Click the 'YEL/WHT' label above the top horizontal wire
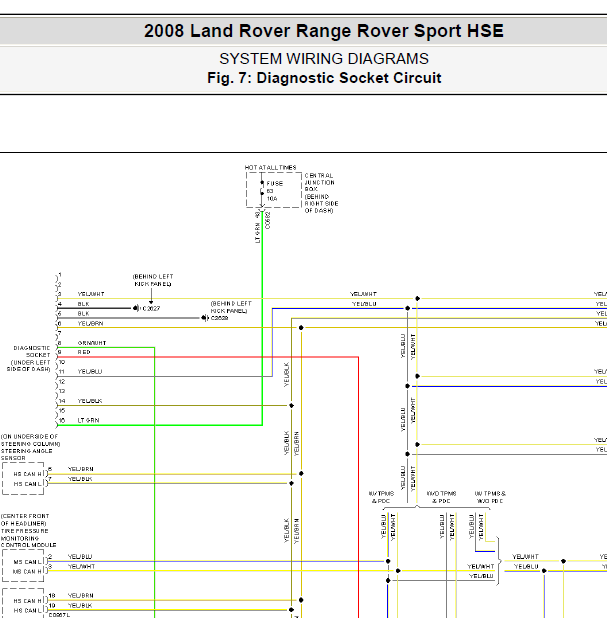 (x=363, y=294)
